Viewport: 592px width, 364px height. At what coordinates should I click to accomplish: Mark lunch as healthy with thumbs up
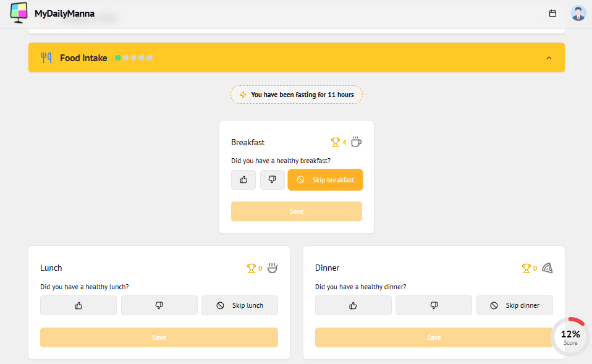[x=78, y=305]
